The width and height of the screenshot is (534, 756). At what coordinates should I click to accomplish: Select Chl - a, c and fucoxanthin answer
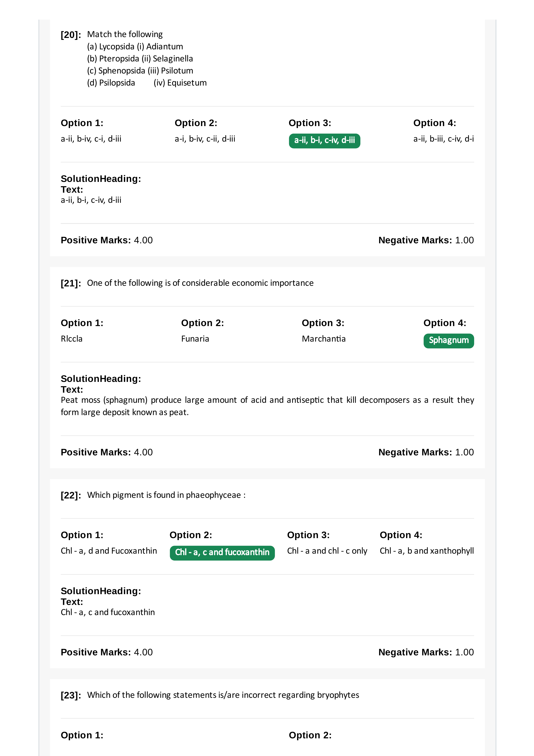(x=222, y=553)
